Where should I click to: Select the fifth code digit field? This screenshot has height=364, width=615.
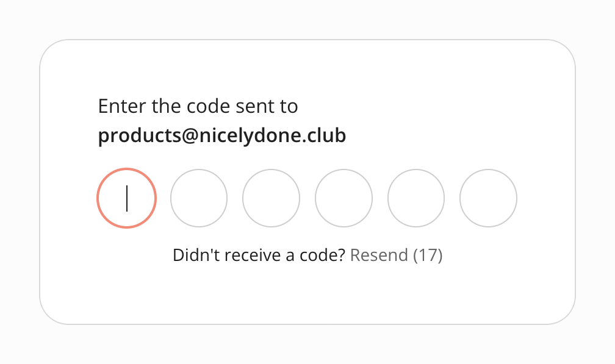pos(416,198)
